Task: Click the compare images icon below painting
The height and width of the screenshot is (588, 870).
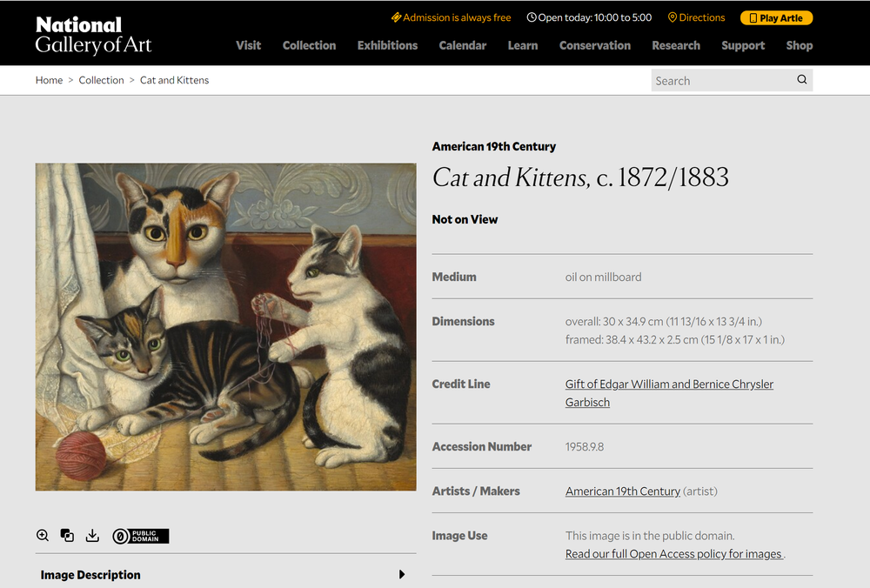Action: click(x=67, y=535)
